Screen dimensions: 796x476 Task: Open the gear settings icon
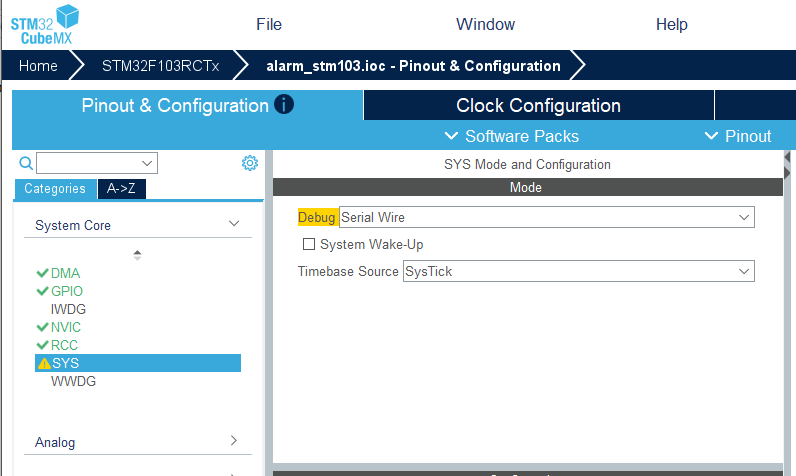[x=250, y=163]
